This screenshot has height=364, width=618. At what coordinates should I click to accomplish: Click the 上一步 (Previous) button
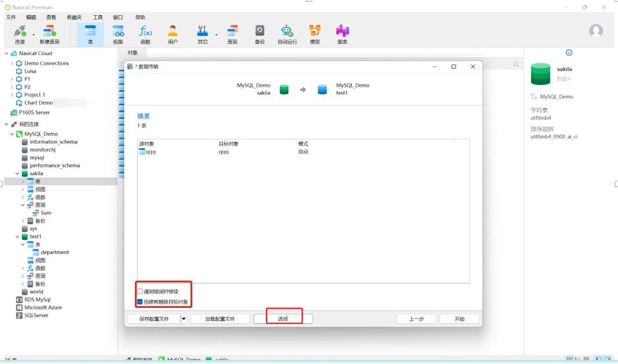click(416, 319)
